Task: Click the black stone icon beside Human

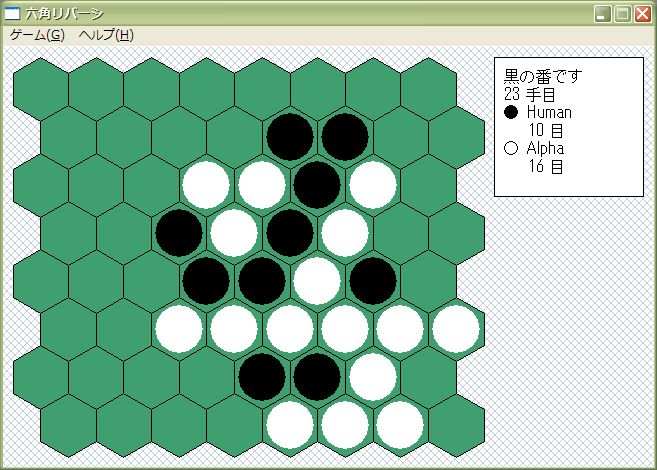Action: coord(511,112)
